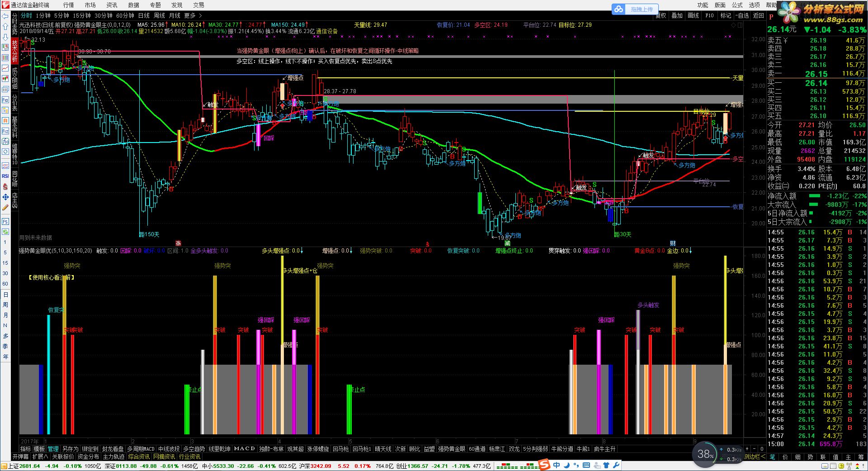Click the F10 icon in left sidebar
Image resolution: width=868 pixels, height=471 pixels.
click(5, 100)
